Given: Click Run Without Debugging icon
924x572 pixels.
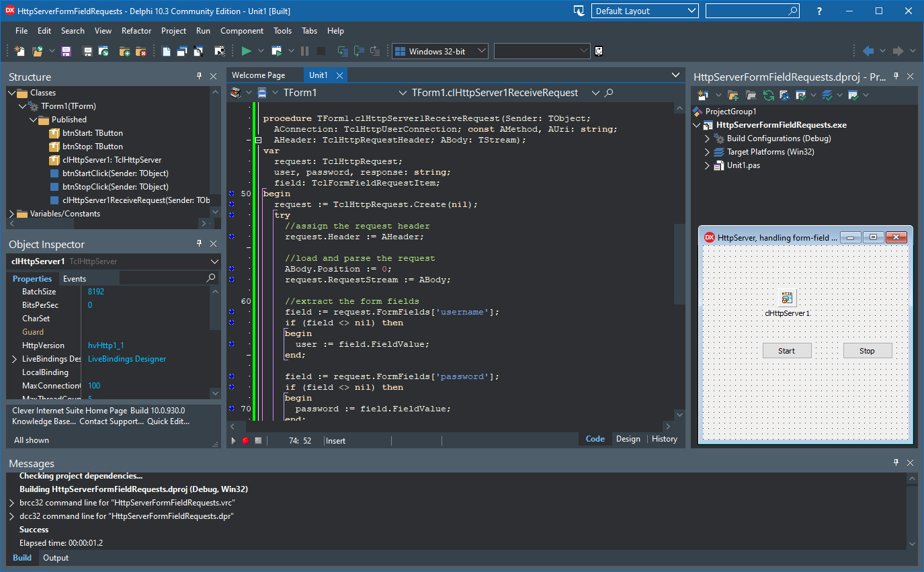Looking at the screenshot, I should [277, 51].
